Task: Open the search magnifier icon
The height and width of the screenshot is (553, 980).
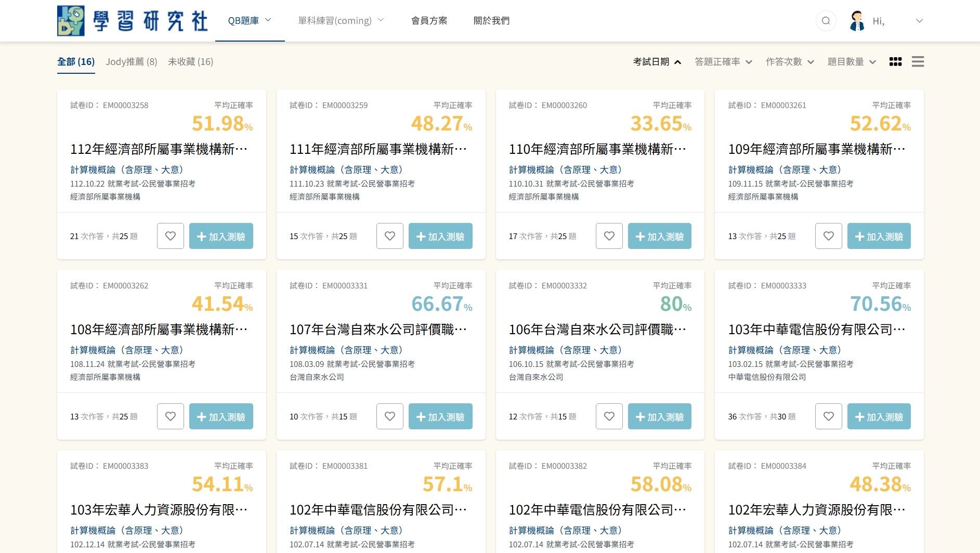Action: coord(826,21)
